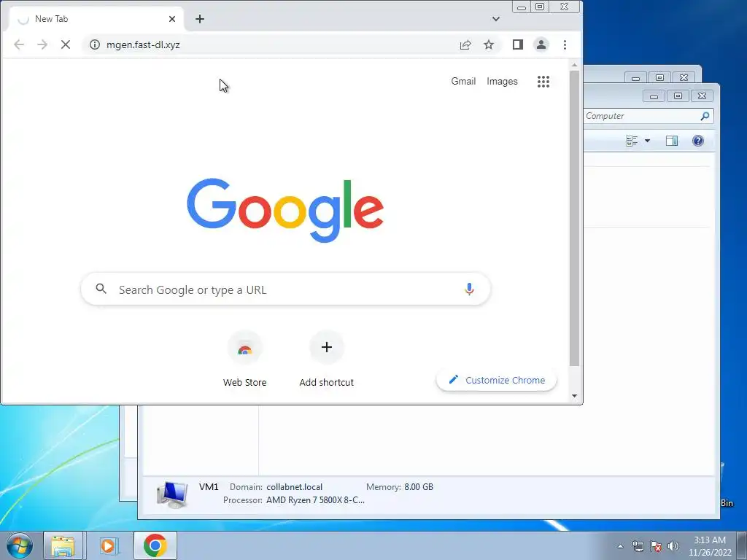The height and width of the screenshot is (560, 747).
Task: Open Windows Explorer from taskbar
Action: click(63, 545)
